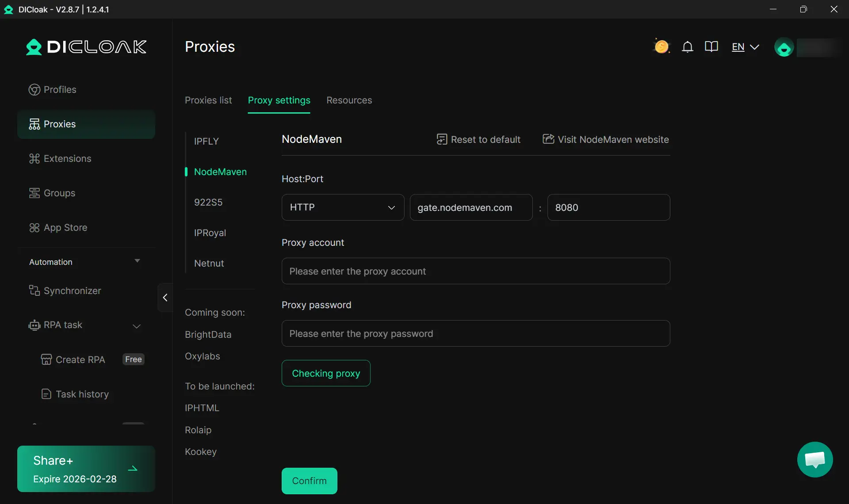This screenshot has height=504, width=849.
Task: Click Reset to default
Action: pos(478,140)
